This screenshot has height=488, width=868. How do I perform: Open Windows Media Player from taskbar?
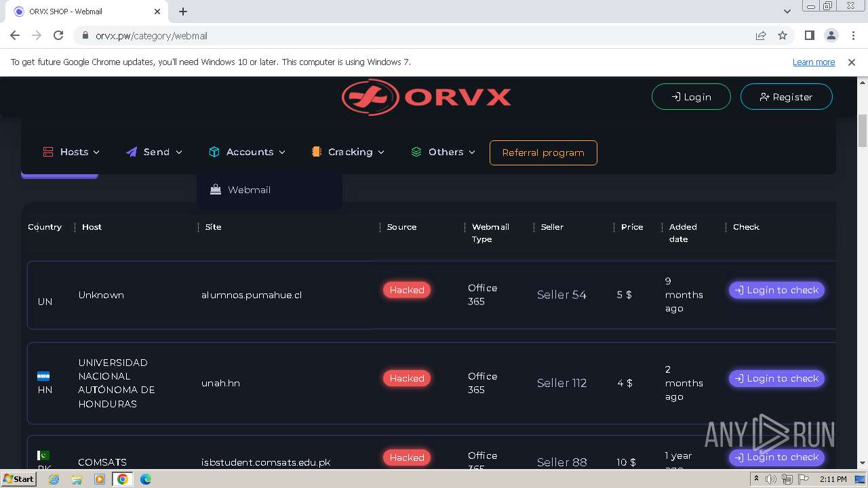[100, 479]
